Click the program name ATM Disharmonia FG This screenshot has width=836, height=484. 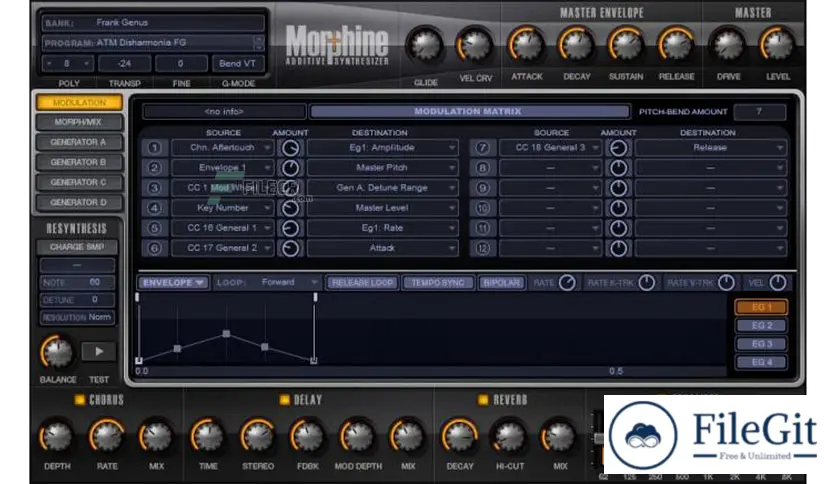click(x=142, y=43)
